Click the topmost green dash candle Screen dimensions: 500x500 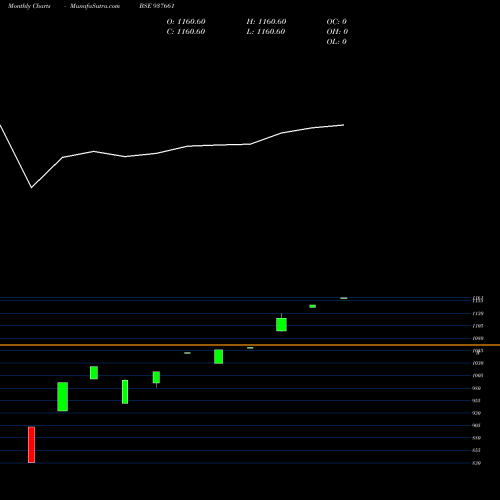click(x=344, y=298)
